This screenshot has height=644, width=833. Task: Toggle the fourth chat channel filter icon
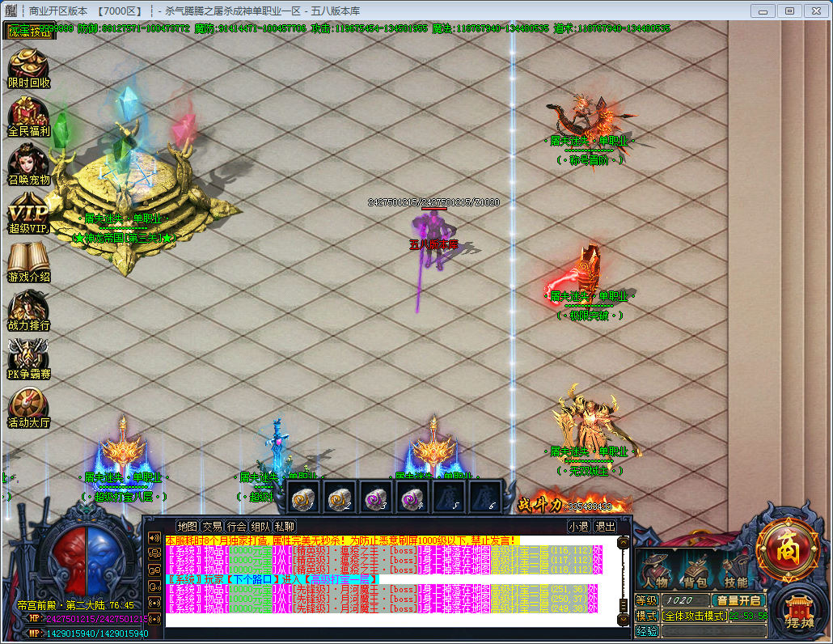click(x=154, y=587)
